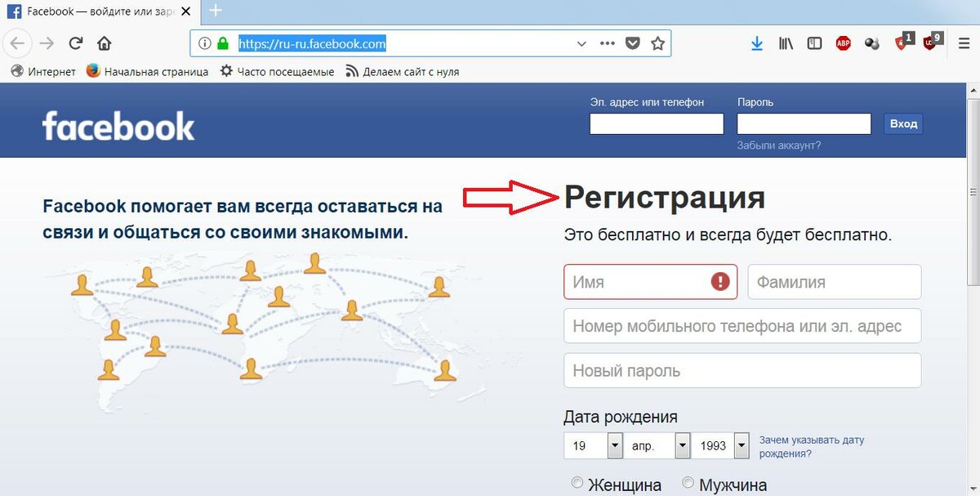Click the Это бесплатно и всегда будет бесплатно text
Viewport: 980px width, 496px height.
(x=728, y=235)
